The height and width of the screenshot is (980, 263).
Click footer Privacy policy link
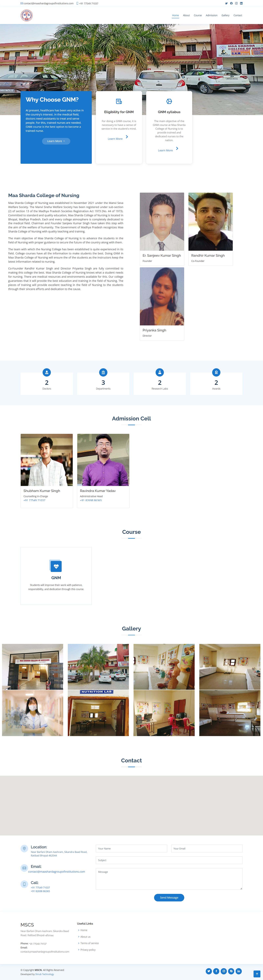click(88, 950)
